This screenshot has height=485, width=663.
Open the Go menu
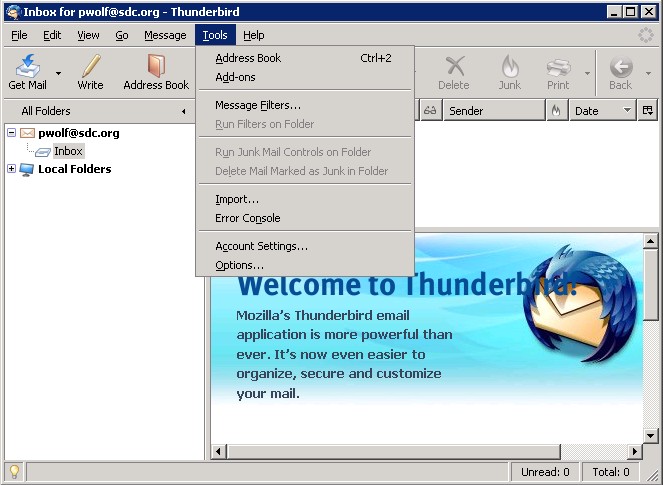122,35
